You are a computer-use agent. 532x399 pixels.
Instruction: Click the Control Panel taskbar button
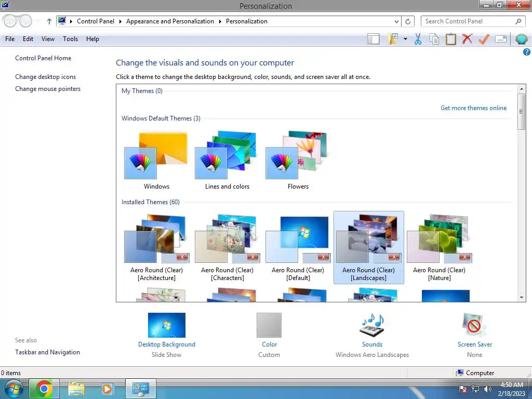point(141,389)
